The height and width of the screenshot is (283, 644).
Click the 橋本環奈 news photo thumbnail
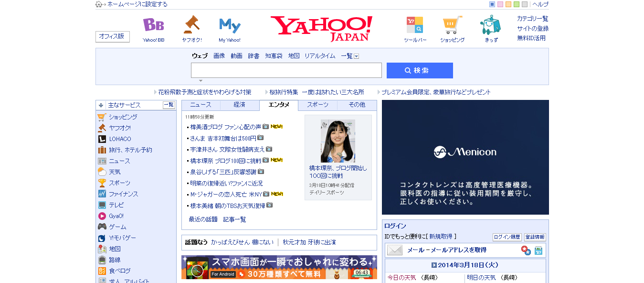[338, 141]
